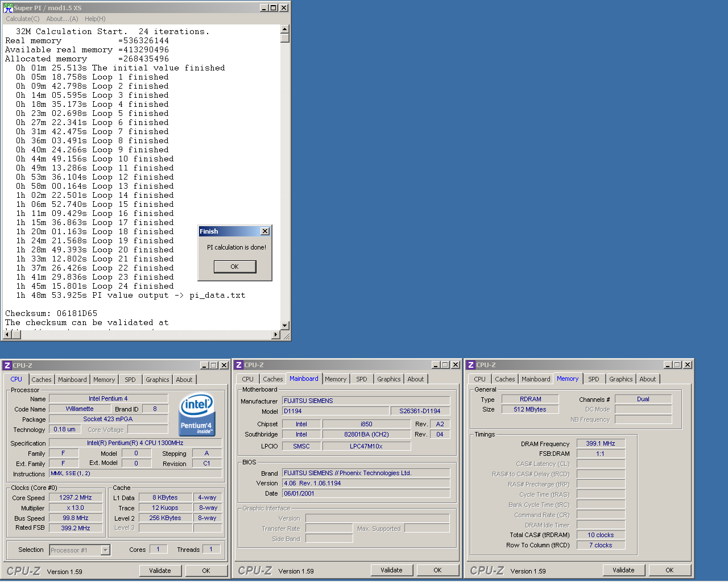Screen dimensions: 728x582
Task: Open SPD tab in the Memory window
Action: [x=594, y=379]
